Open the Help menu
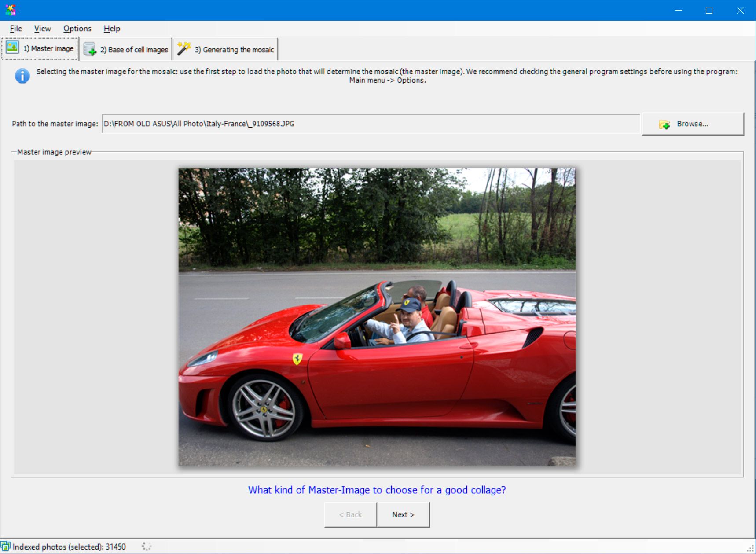The image size is (756, 554). point(112,28)
